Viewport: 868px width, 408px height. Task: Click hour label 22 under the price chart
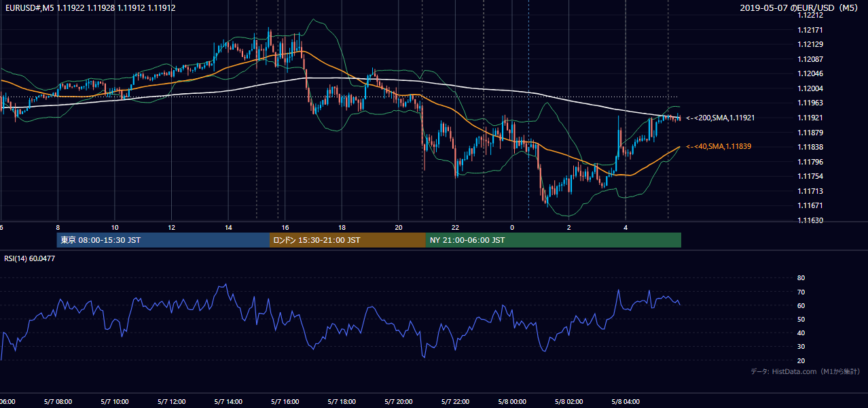(456, 227)
